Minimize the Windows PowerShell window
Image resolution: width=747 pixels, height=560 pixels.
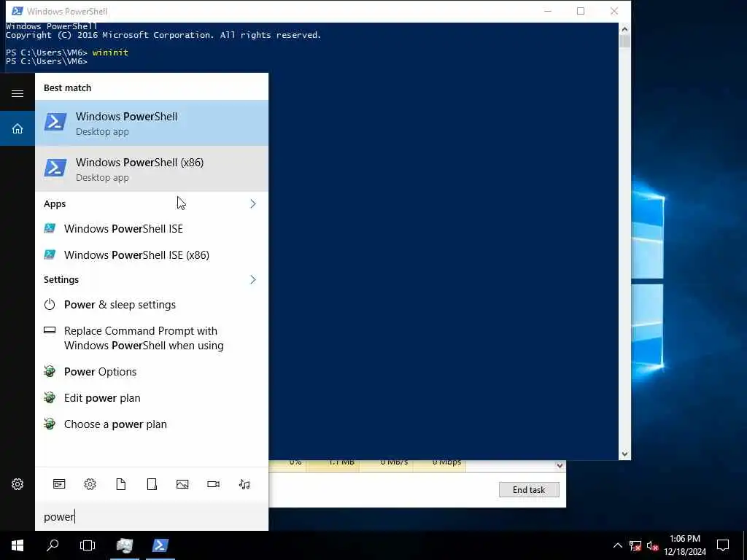tap(548, 11)
